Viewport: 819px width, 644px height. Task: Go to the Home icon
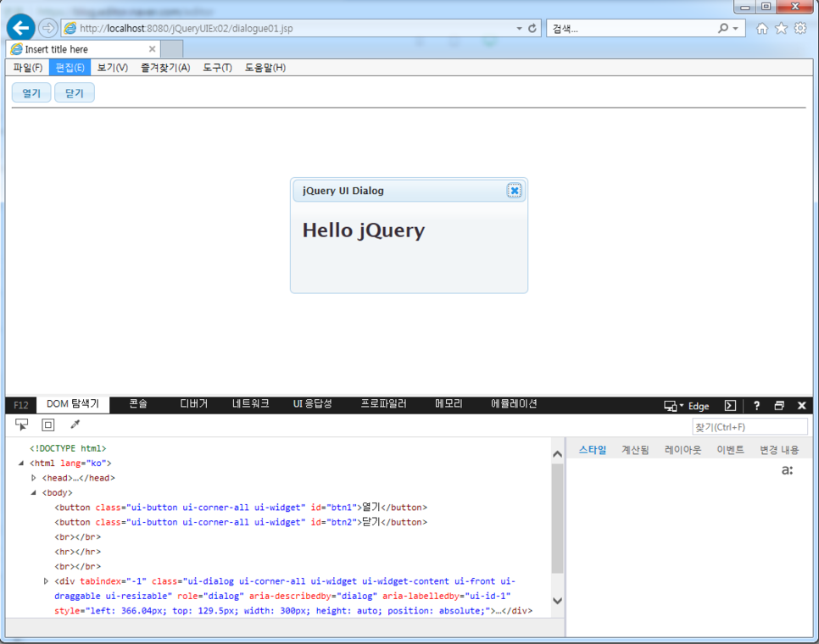[762, 28]
